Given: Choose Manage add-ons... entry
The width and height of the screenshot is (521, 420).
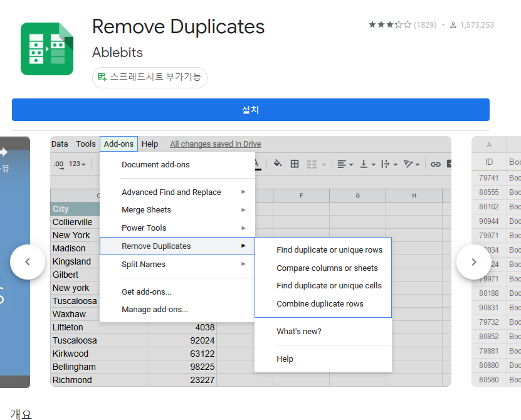Looking at the screenshot, I should click(177, 309).
